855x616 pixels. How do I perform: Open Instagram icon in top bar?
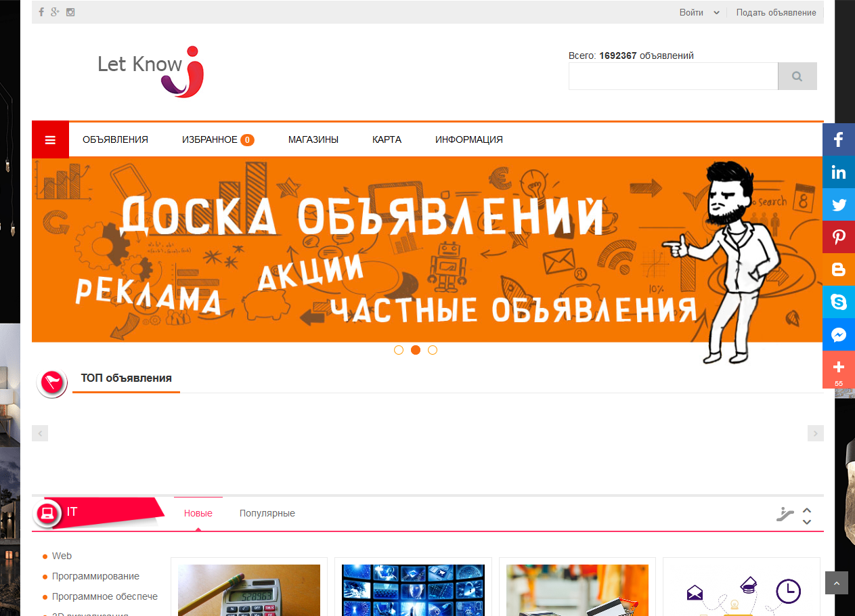[x=70, y=12]
